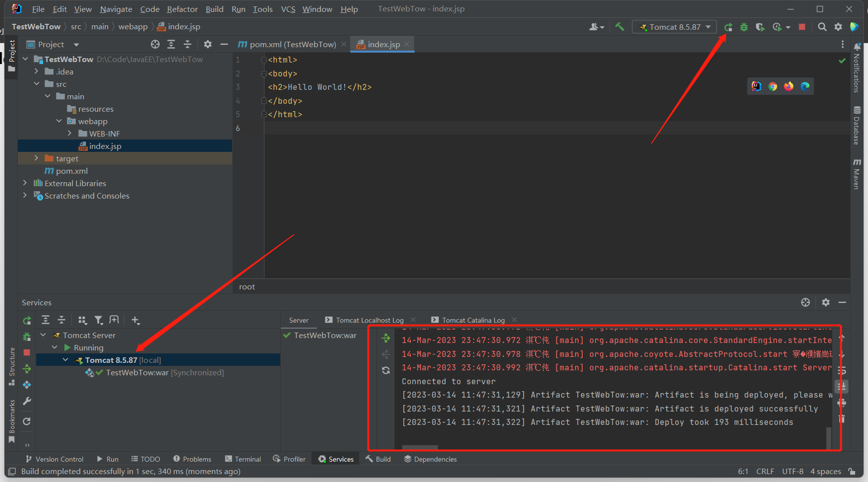Toggle the Filter icon in Services toolbar

click(99, 320)
